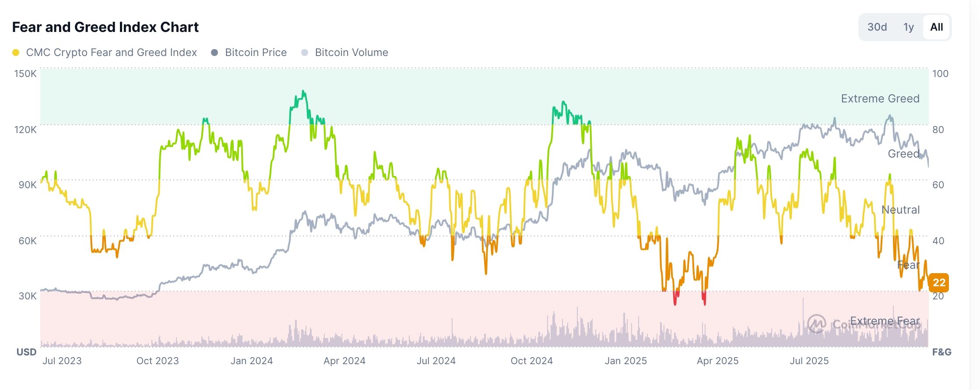Screen dimensions: 980x390
Task: Switch to the 1y range option
Action: click(x=908, y=27)
